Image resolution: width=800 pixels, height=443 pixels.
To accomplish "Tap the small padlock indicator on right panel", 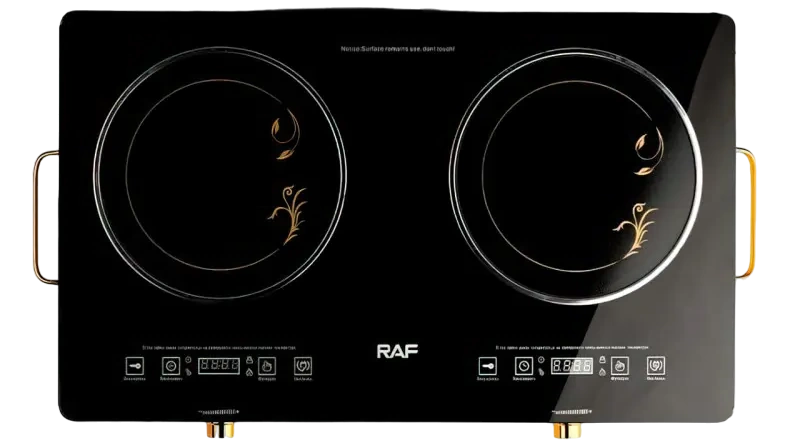I will (603, 360).
